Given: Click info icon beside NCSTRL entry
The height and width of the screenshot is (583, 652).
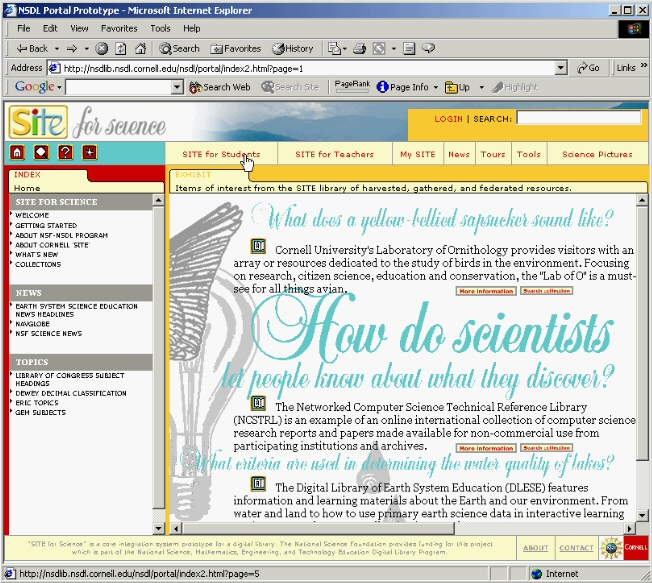Looking at the screenshot, I should click(x=258, y=403).
